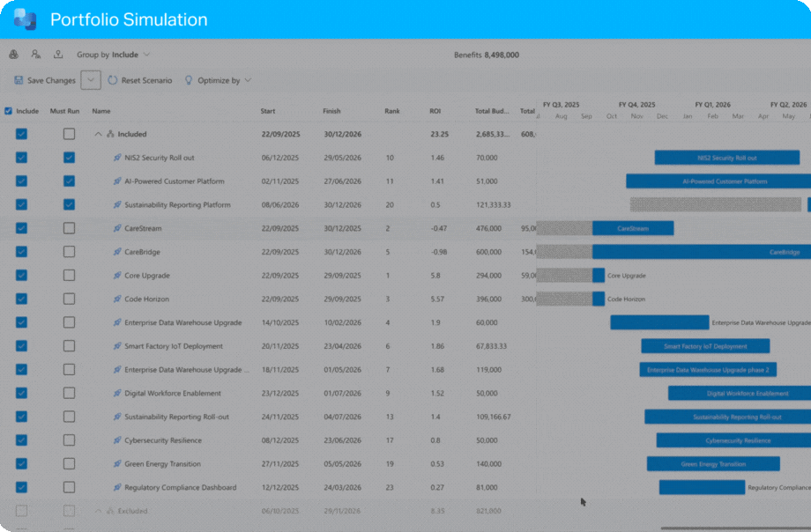
Task: Click the export upload icon in toolbar
Action: (58, 55)
